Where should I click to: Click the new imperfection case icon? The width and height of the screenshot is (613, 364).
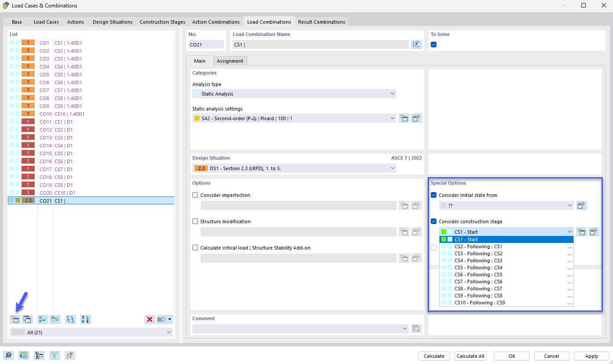[x=404, y=205]
